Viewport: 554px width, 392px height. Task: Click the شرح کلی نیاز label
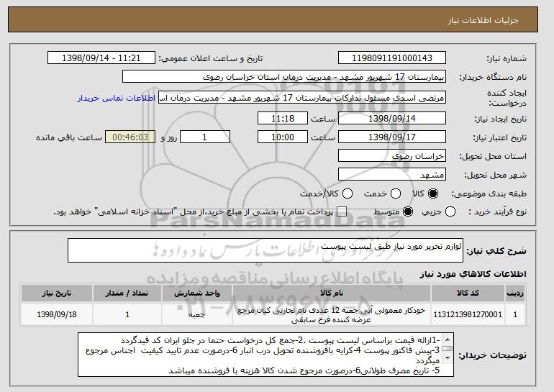pos(496,251)
